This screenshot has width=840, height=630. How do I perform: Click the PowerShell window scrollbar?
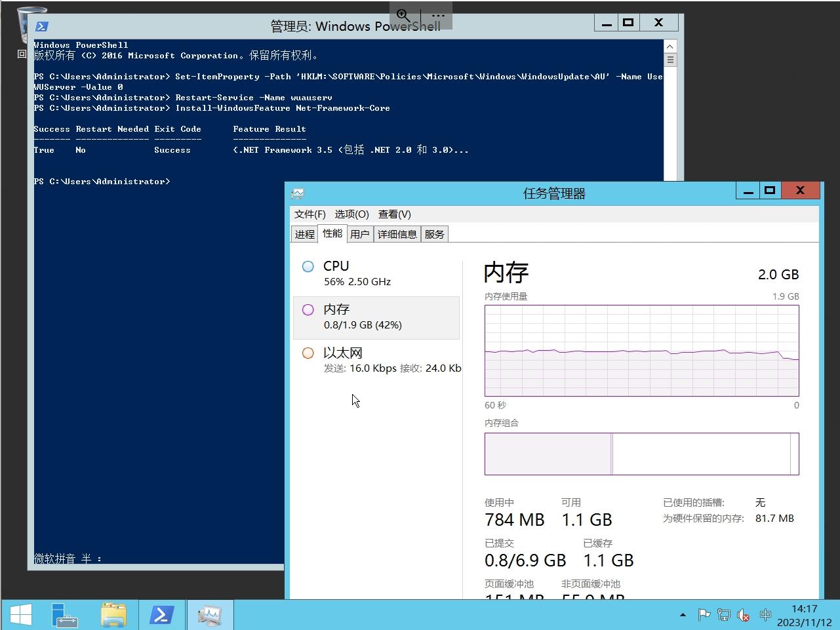670,59
